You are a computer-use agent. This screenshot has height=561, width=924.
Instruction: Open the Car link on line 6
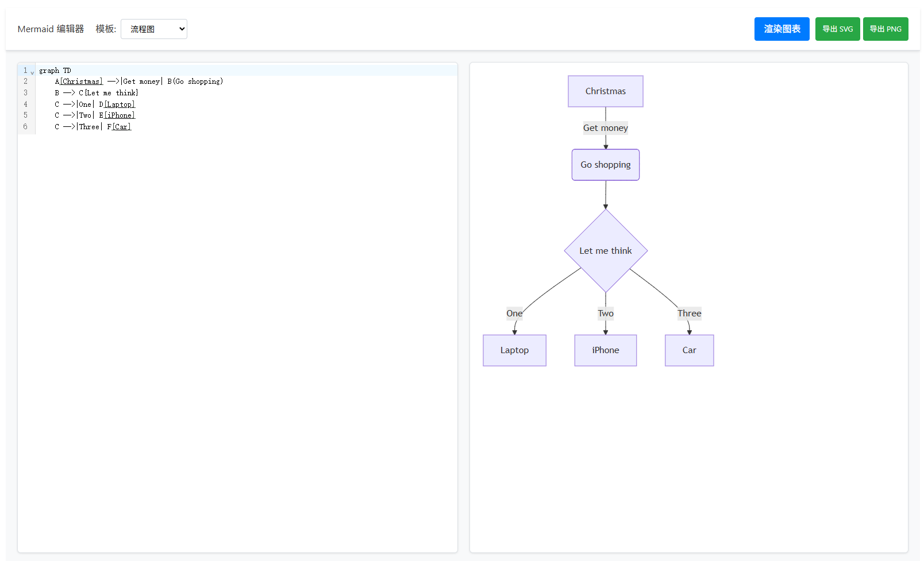[121, 126]
